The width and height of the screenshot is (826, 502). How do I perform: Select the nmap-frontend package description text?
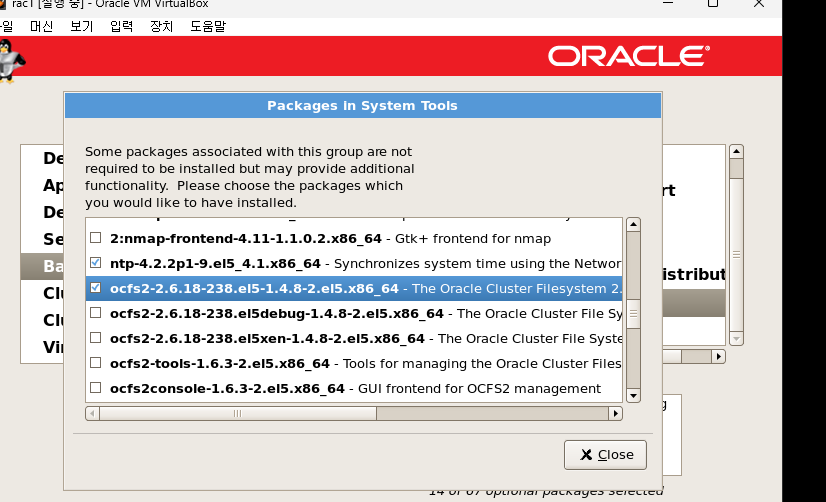pyautogui.click(x=473, y=239)
